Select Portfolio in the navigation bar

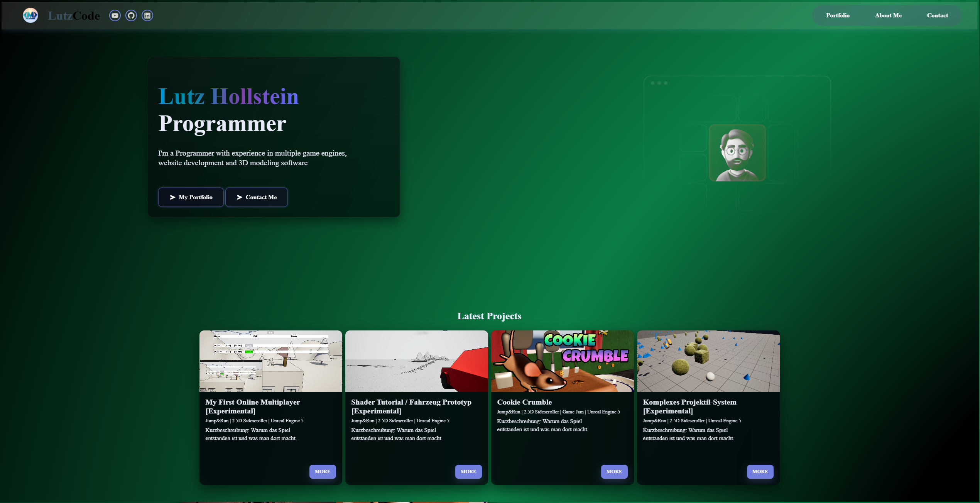[x=837, y=15]
